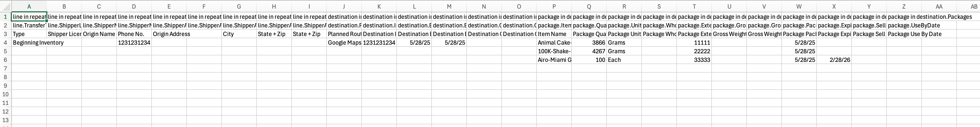Click the cell with quantity 3866
The width and height of the screenshot is (980, 127).
(x=589, y=43)
